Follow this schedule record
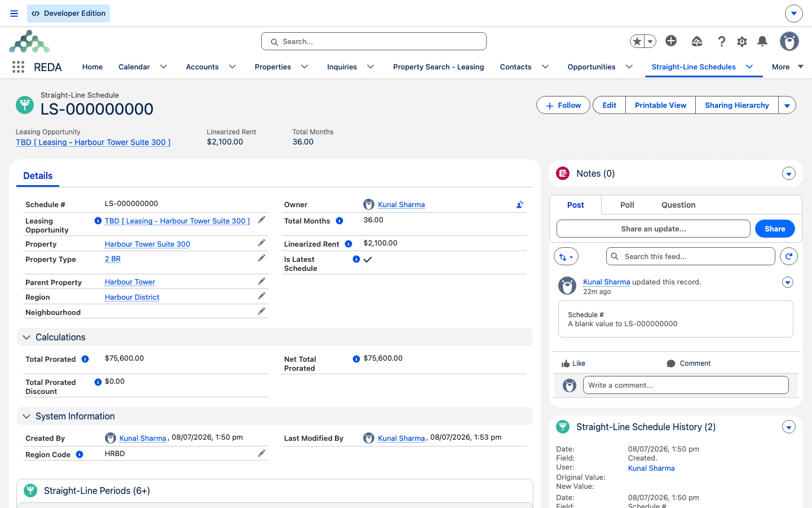The height and width of the screenshot is (508, 812). click(x=563, y=105)
